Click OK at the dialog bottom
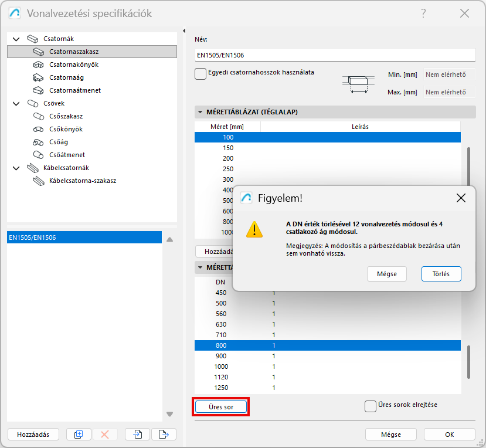This screenshot has width=486, height=448. (x=450, y=435)
